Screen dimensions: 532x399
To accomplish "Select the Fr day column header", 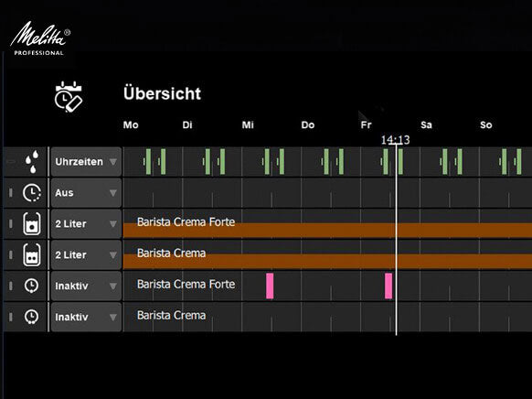I will click(x=366, y=125).
